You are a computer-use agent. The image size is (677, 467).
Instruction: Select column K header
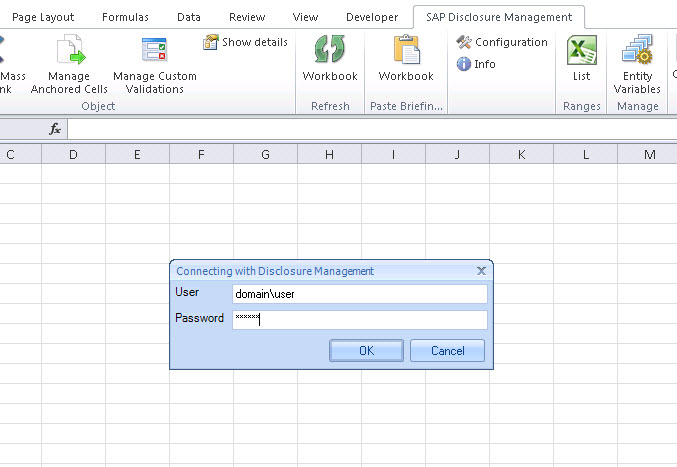(x=521, y=155)
